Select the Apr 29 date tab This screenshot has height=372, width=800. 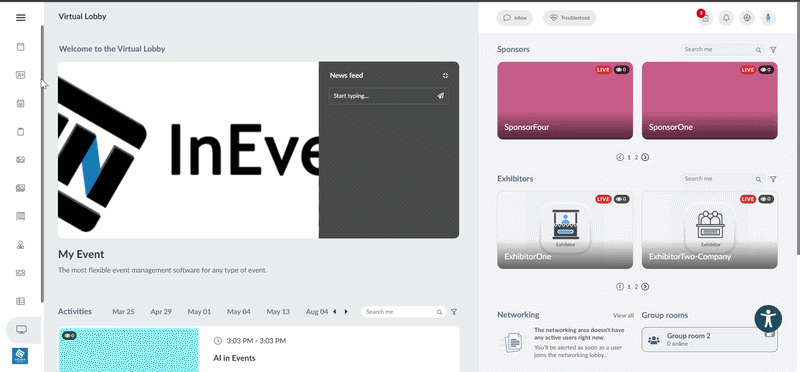pos(161,312)
